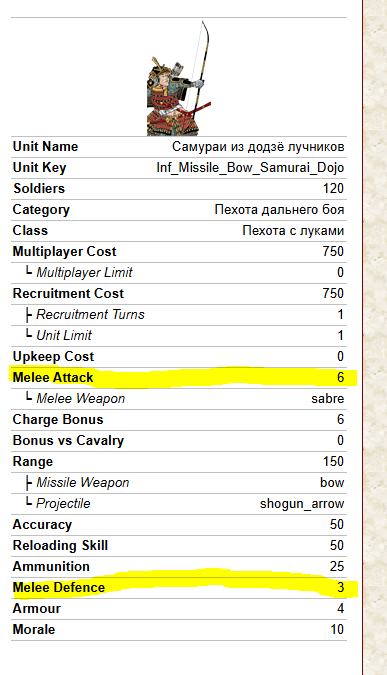
Task: Select the Charge Bonus row label
Action: tap(58, 420)
